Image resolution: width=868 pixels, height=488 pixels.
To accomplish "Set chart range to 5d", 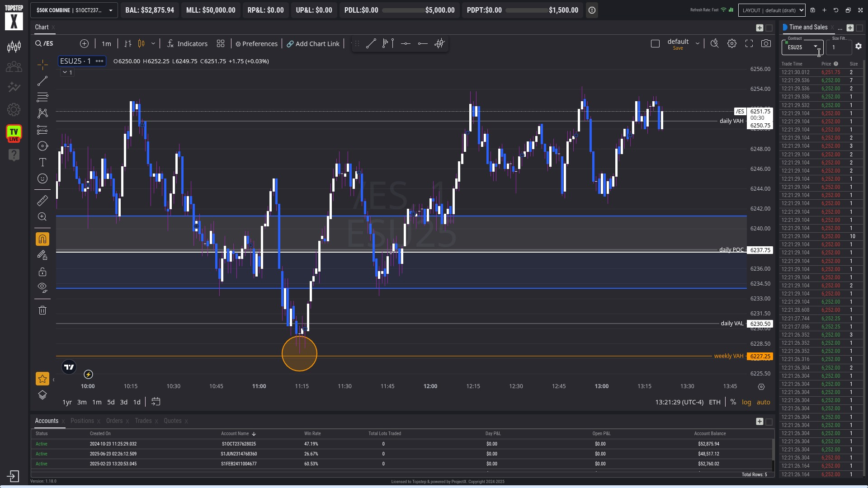I will click(x=111, y=402).
